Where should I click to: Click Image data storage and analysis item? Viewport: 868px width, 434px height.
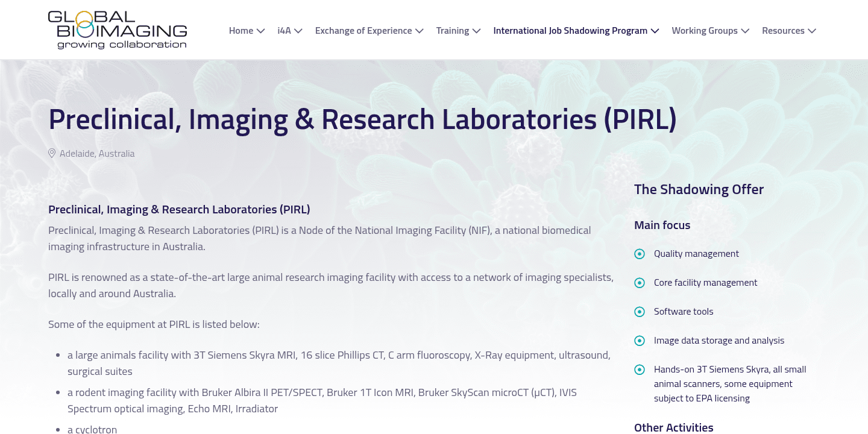(x=719, y=341)
